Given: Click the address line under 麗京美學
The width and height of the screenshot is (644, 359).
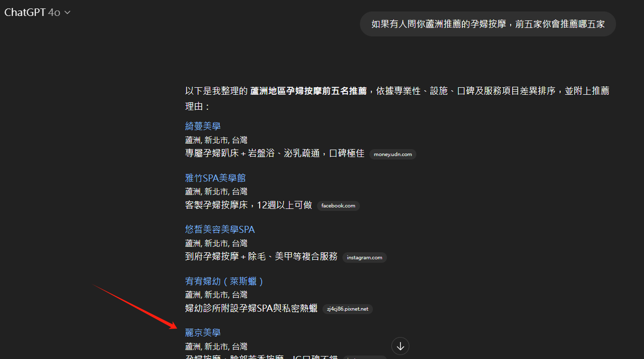Looking at the screenshot, I should (x=216, y=347).
